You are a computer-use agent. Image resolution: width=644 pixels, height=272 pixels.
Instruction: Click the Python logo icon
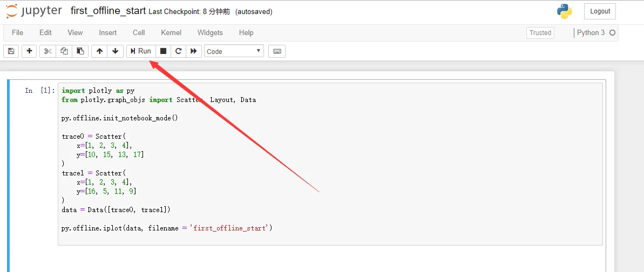coord(565,11)
